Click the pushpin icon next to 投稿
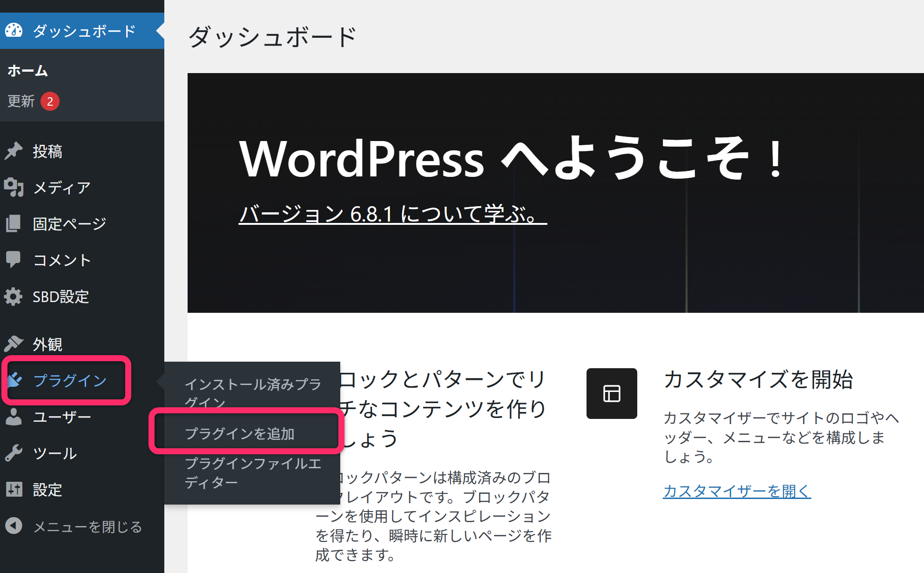Screen dimensions: 924x573 [x=13, y=151]
